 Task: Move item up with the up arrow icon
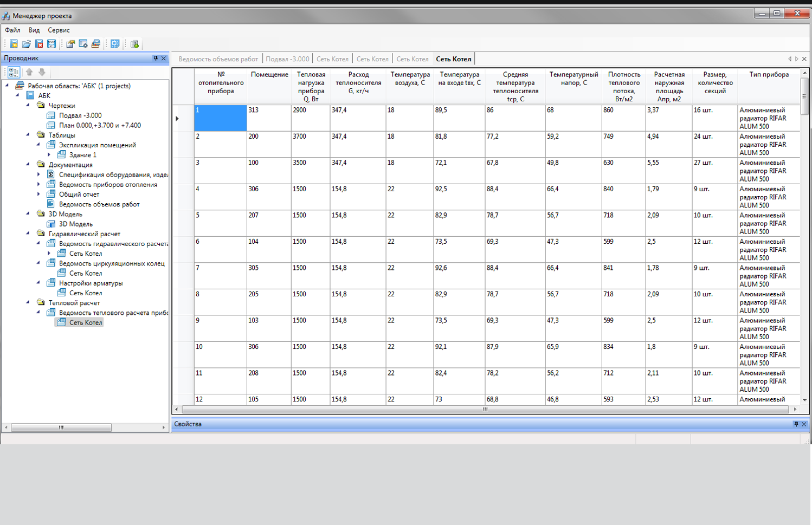[29, 72]
